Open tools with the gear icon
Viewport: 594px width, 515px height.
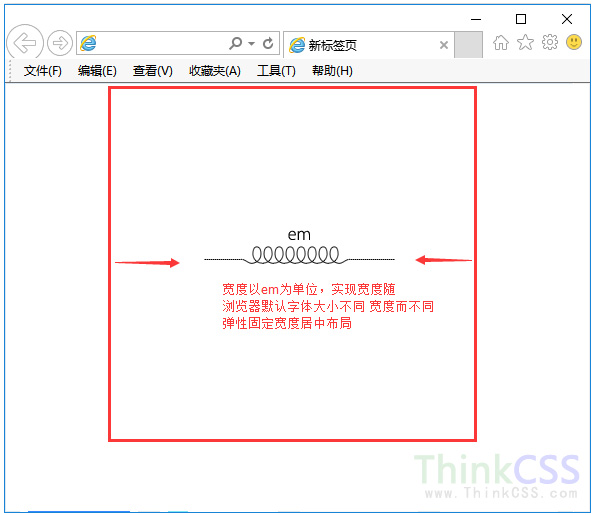click(550, 42)
